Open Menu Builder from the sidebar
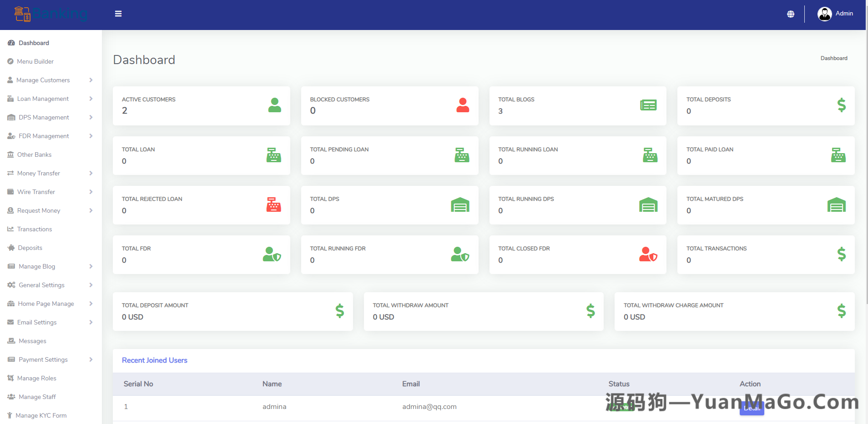Screen dimensions: 868x424 pyautogui.click(x=35, y=61)
